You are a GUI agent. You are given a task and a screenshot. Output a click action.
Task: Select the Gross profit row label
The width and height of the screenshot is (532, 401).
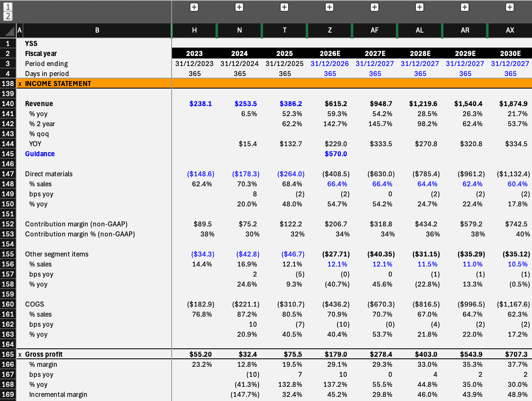[x=43, y=354]
